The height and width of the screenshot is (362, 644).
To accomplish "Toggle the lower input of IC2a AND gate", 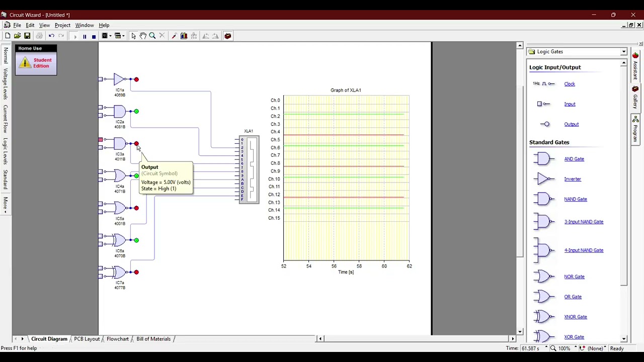I will coord(100,115).
